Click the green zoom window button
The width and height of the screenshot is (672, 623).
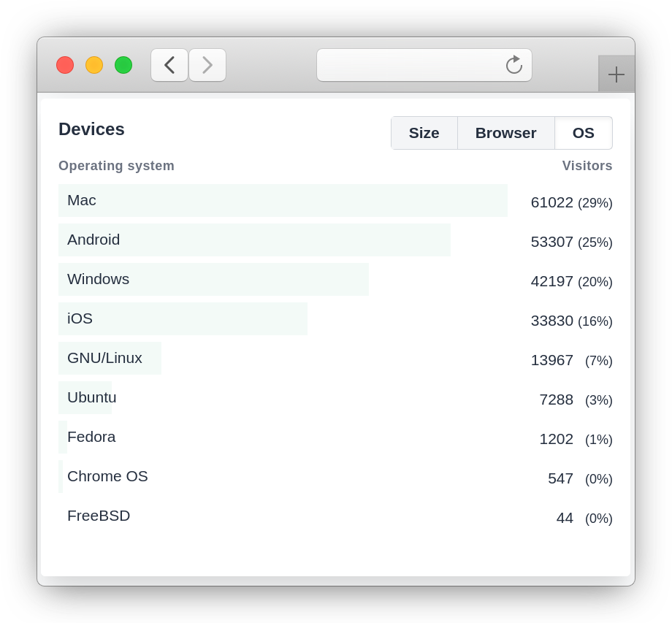[x=123, y=65]
